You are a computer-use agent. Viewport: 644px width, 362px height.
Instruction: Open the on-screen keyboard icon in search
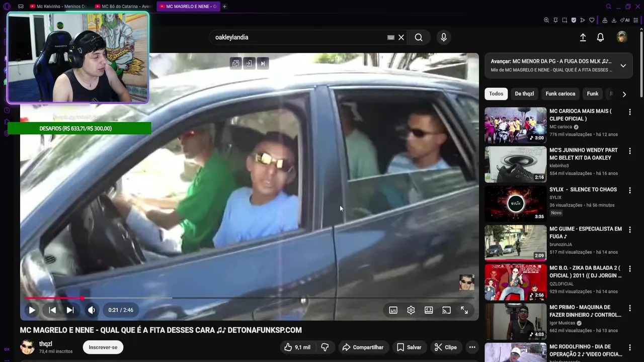(391, 37)
